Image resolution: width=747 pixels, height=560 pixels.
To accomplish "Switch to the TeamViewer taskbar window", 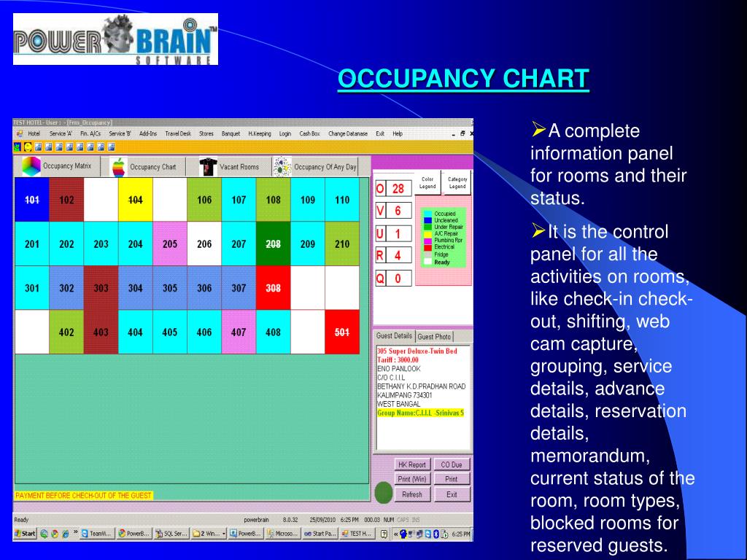I will click(x=97, y=534).
